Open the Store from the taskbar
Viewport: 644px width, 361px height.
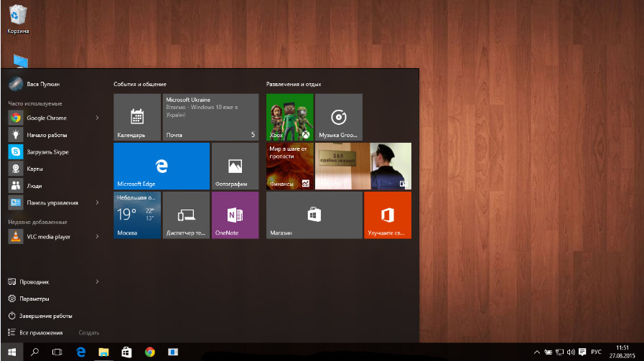pos(126,352)
